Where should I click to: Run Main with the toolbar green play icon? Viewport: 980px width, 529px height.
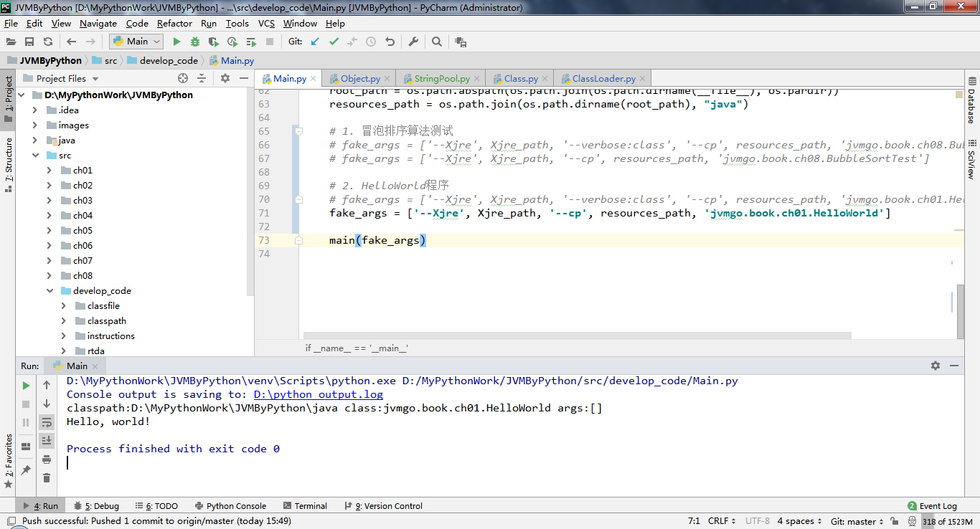176,42
